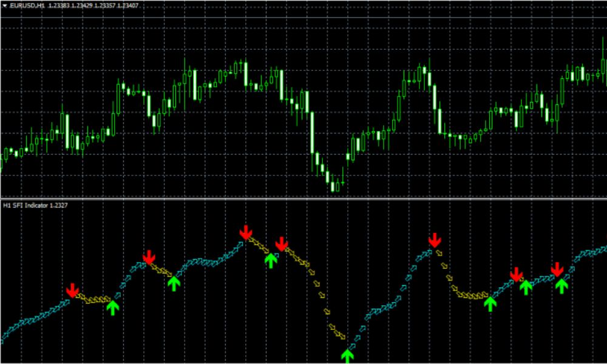Click green arrow at the lowest indicator trough

pos(347,355)
